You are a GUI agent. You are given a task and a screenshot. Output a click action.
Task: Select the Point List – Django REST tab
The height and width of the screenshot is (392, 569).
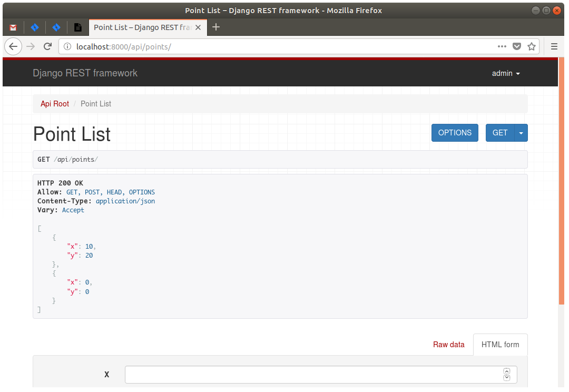point(142,27)
